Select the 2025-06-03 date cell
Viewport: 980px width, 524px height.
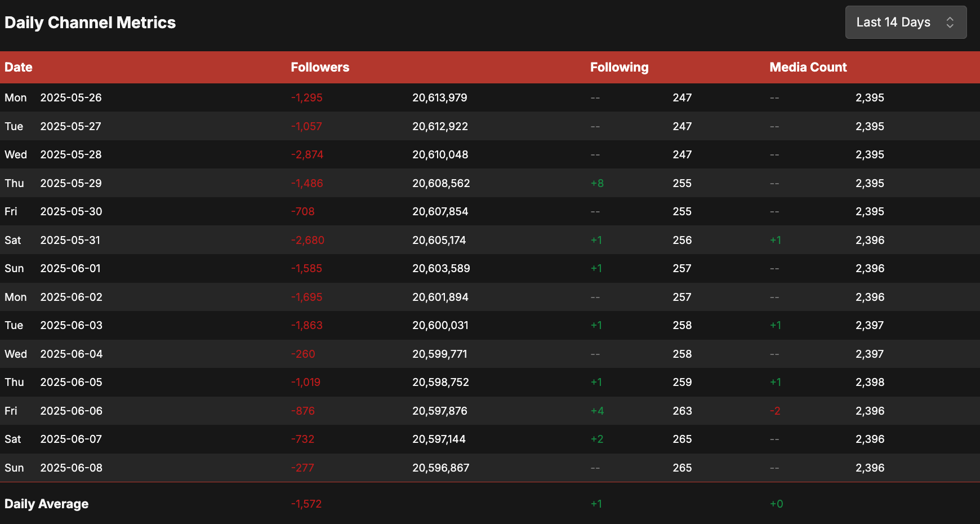[x=72, y=325]
